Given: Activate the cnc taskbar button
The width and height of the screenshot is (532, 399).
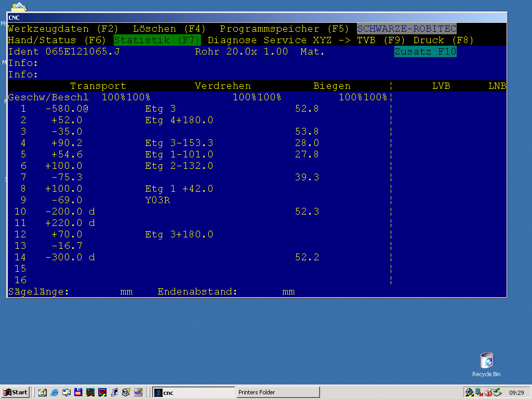Looking at the screenshot, I should pyautogui.click(x=193, y=393).
